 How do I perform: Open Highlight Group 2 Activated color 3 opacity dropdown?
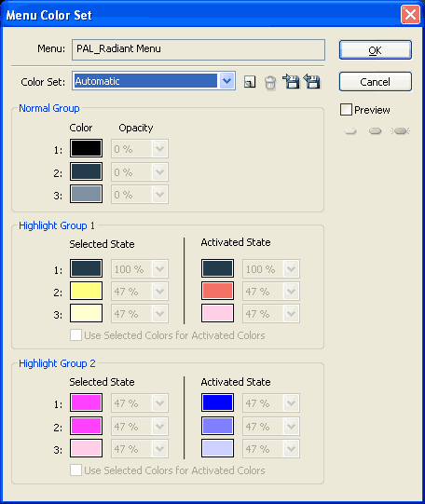[271, 448]
